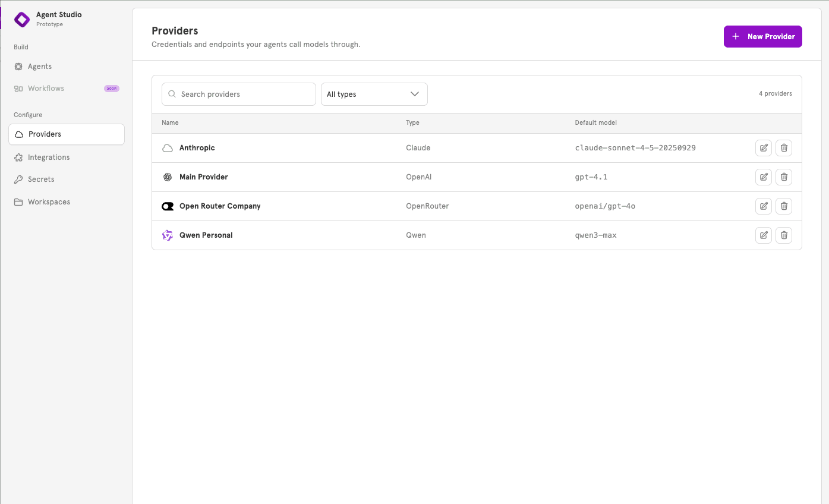
Task: Open the All types dropdown
Action: pos(374,94)
